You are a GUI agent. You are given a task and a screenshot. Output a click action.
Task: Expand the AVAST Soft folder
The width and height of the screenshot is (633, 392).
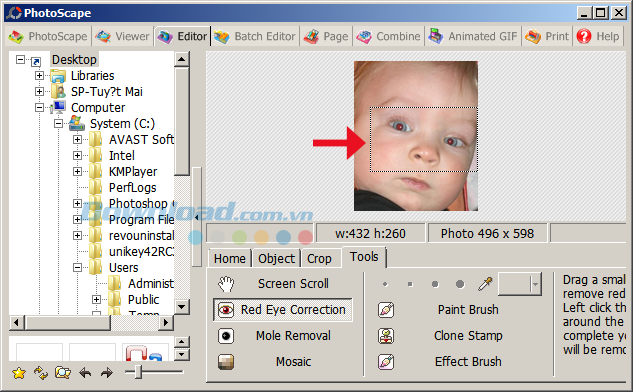pyautogui.click(x=77, y=140)
